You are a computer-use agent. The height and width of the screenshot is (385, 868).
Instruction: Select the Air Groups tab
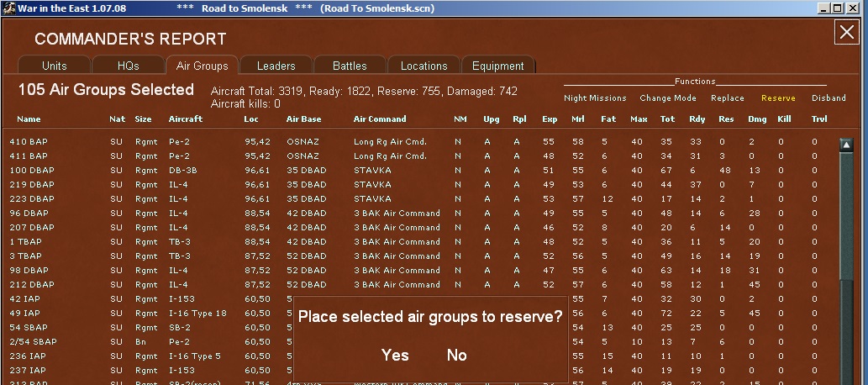point(202,66)
